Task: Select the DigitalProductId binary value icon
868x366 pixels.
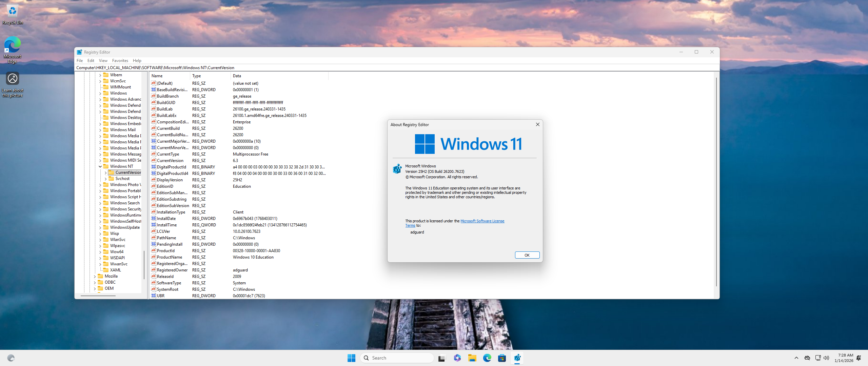Action: pyautogui.click(x=154, y=167)
